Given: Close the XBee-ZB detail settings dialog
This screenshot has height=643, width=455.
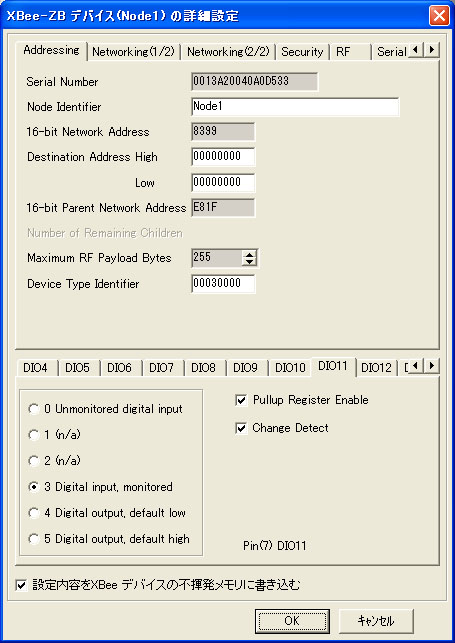Looking at the screenshot, I should tap(439, 16).
